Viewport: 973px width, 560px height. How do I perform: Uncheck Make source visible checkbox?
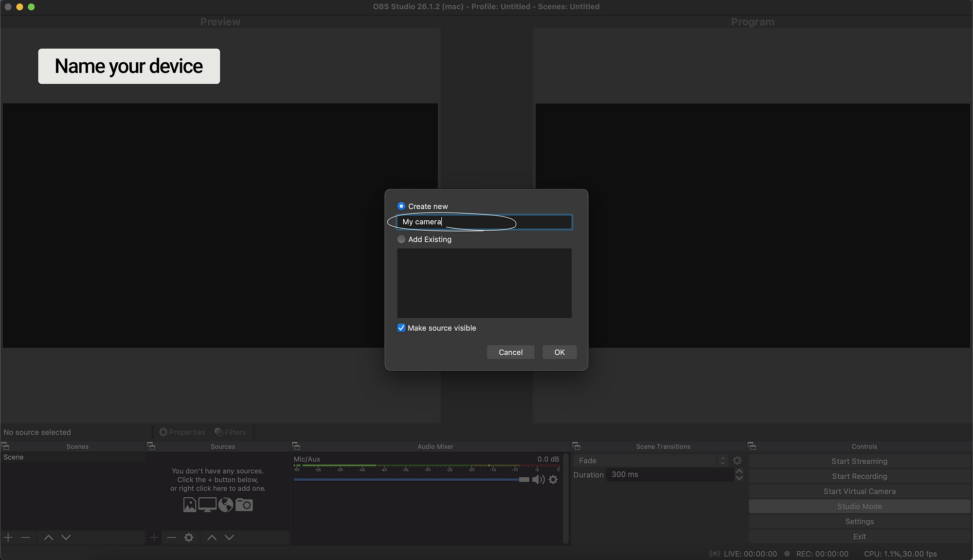[401, 328]
